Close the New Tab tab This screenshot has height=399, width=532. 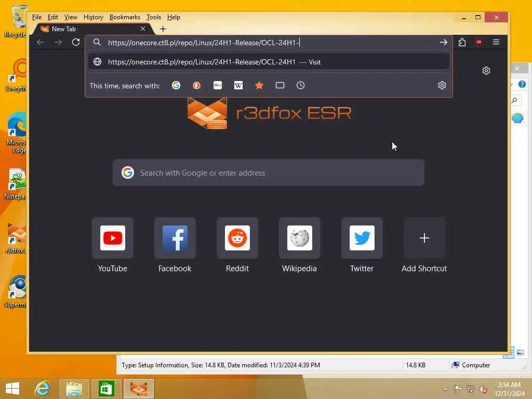click(143, 29)
